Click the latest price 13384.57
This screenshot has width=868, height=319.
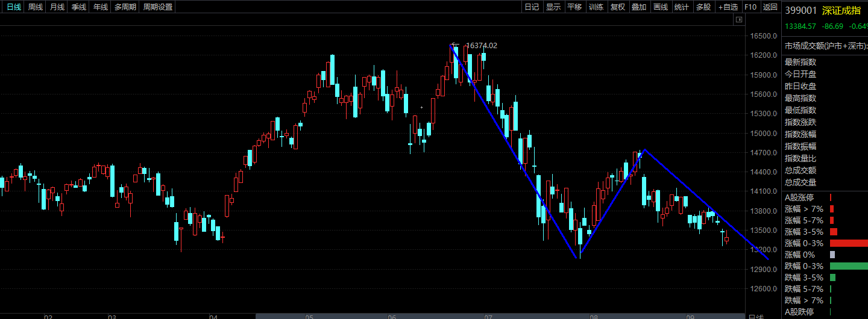pos(800,26)
